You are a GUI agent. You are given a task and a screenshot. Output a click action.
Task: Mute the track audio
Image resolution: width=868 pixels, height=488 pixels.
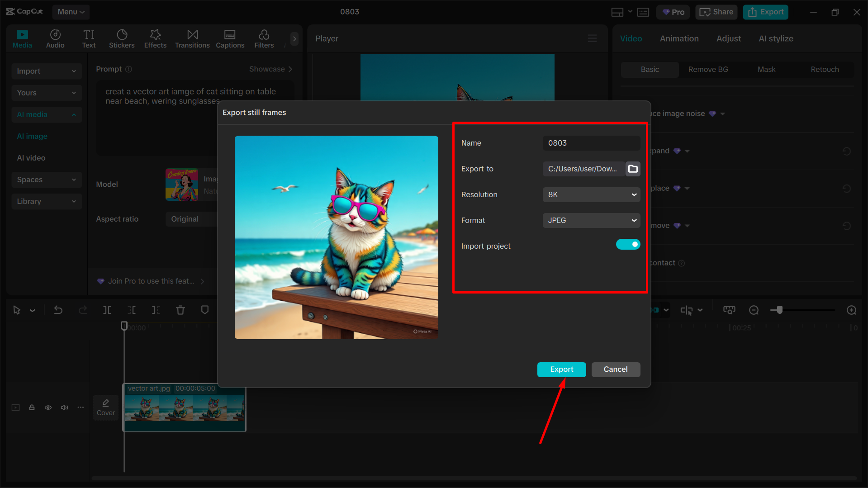64,407
